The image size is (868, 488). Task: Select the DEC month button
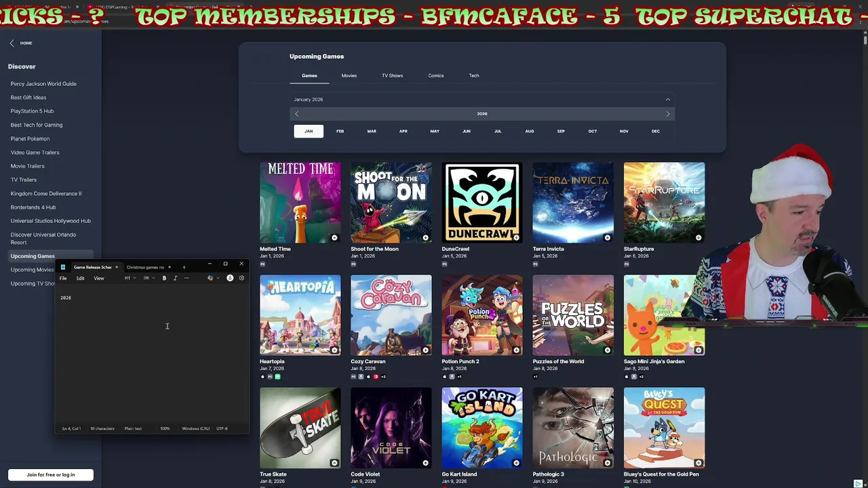point(655,131)
